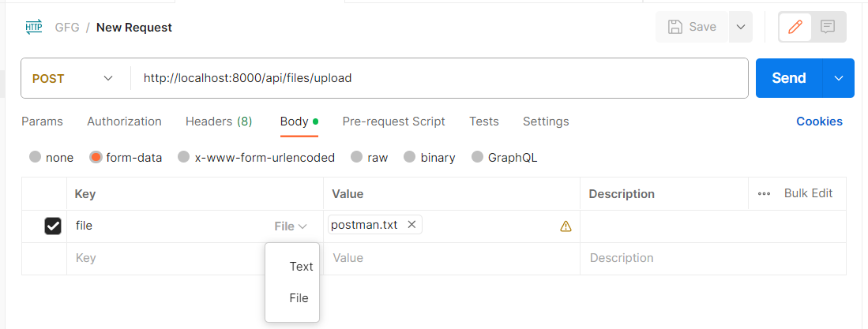
Task: Select the binary body radio button
Action: pos(409,157)
